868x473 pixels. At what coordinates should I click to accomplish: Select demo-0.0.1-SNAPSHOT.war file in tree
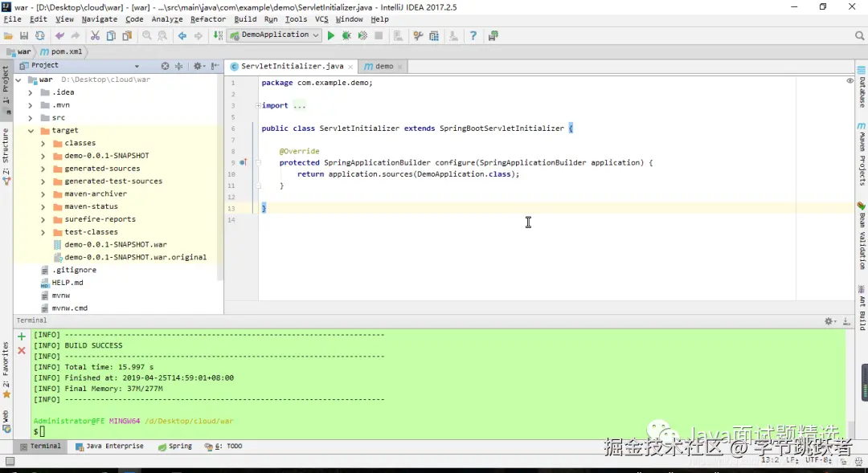click(x=115, y=245)
